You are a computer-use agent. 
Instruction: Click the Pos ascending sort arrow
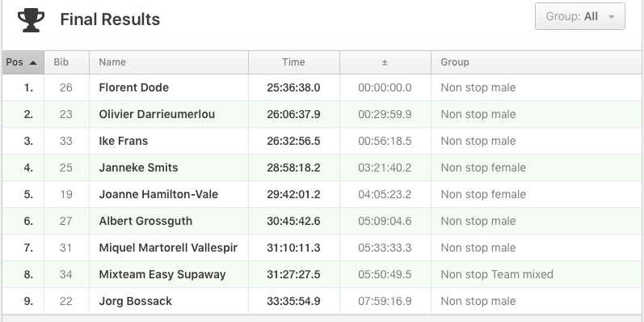click(x=33, y=62)
